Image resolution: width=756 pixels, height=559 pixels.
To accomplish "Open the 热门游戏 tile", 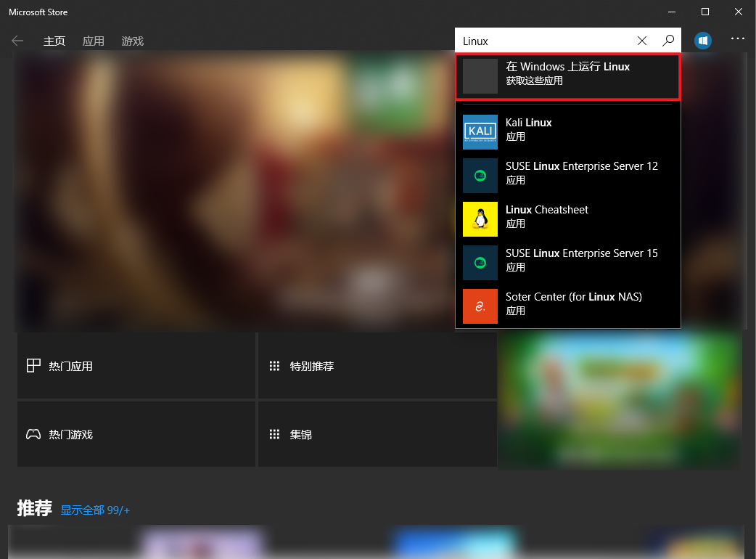I will pyautogui.click(x=136, y=434).
